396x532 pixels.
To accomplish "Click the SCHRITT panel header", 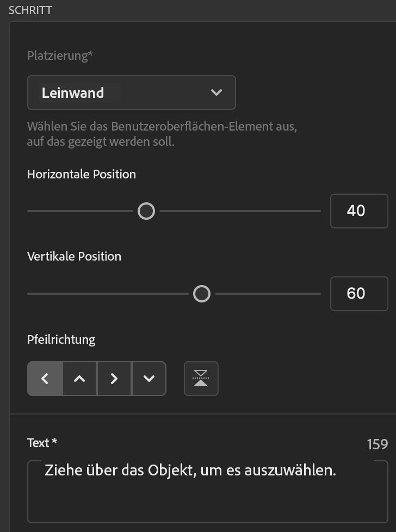I will click(x=30, y=10).
